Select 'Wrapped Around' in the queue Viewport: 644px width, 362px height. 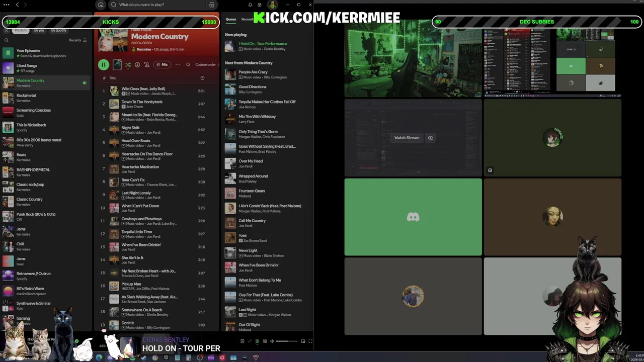pyautogui.click(x=266, y=178)
